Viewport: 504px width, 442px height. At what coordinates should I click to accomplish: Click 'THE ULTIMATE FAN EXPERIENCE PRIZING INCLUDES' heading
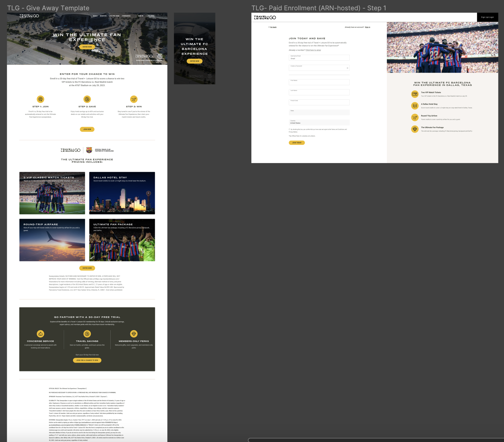pyautogui.click(x=87, y=161)
